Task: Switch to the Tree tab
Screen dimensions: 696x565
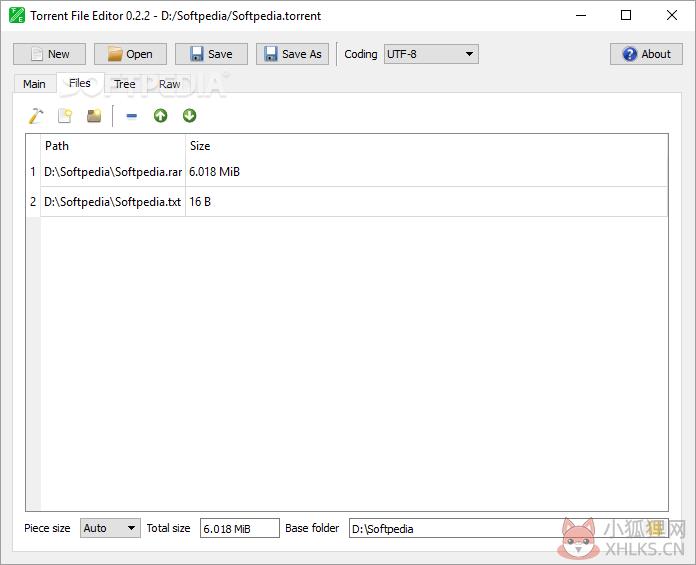Action: click(125, 84)
